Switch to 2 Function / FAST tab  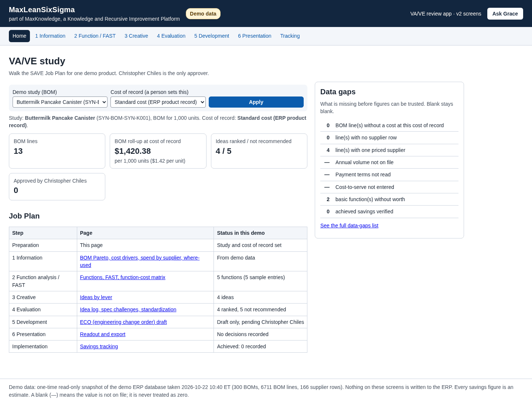coord(95,36)
